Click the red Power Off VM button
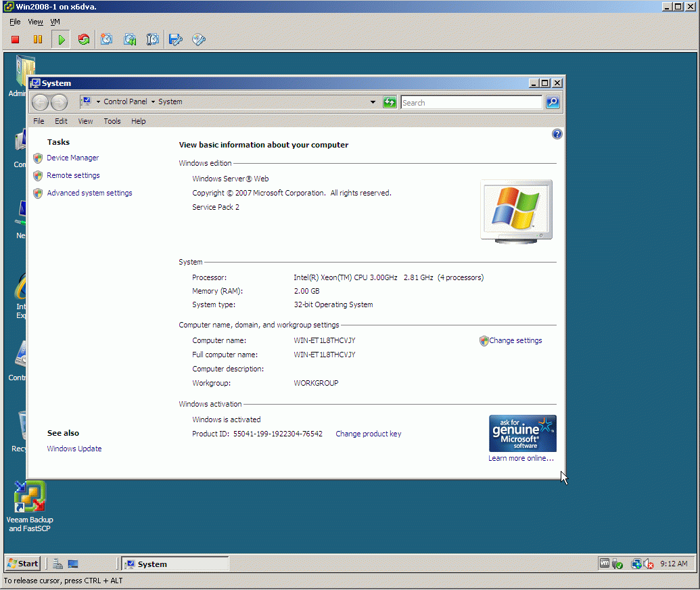Image resolution: width=700 pixels, height=590 pixels. 15,40
